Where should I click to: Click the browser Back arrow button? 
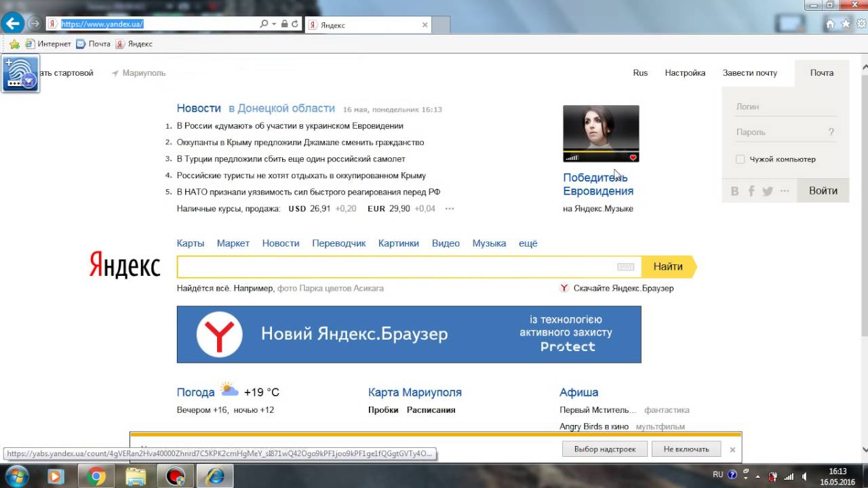[x=13, y=23]
